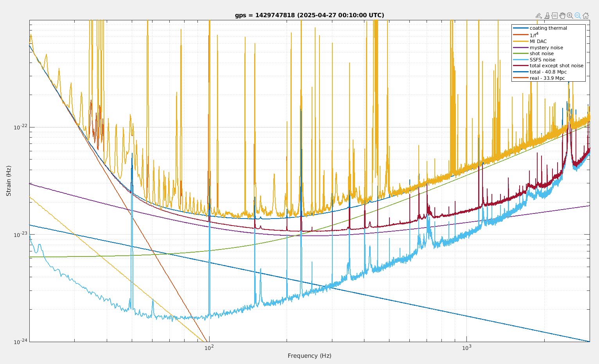The image size is (599, 364).
Task: Click the 'Frequency (Hz)' x-axis label
Action: click(x=309, y=356)
